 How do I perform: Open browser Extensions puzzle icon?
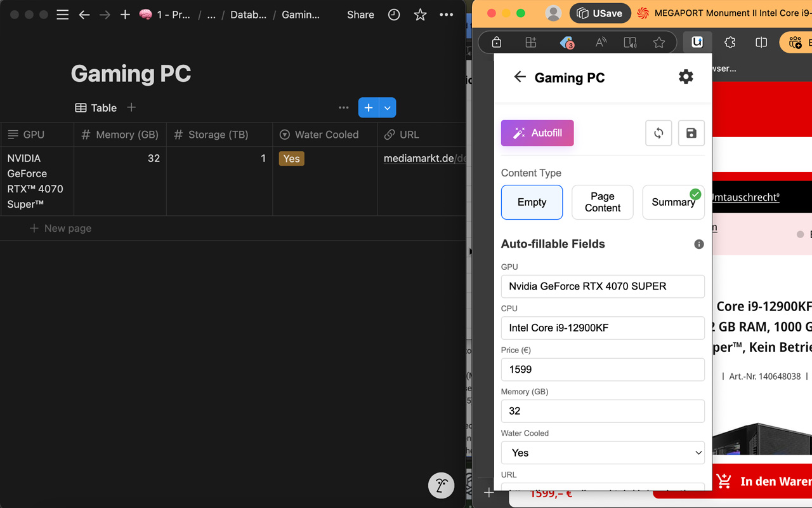pyautogui.click(x=730, y=43)
